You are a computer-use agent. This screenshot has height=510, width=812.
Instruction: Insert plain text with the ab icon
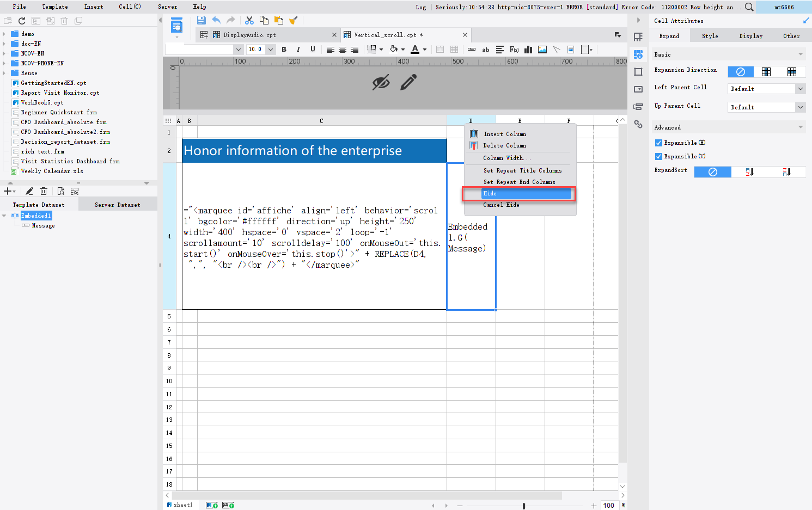(x=485, y=50)
